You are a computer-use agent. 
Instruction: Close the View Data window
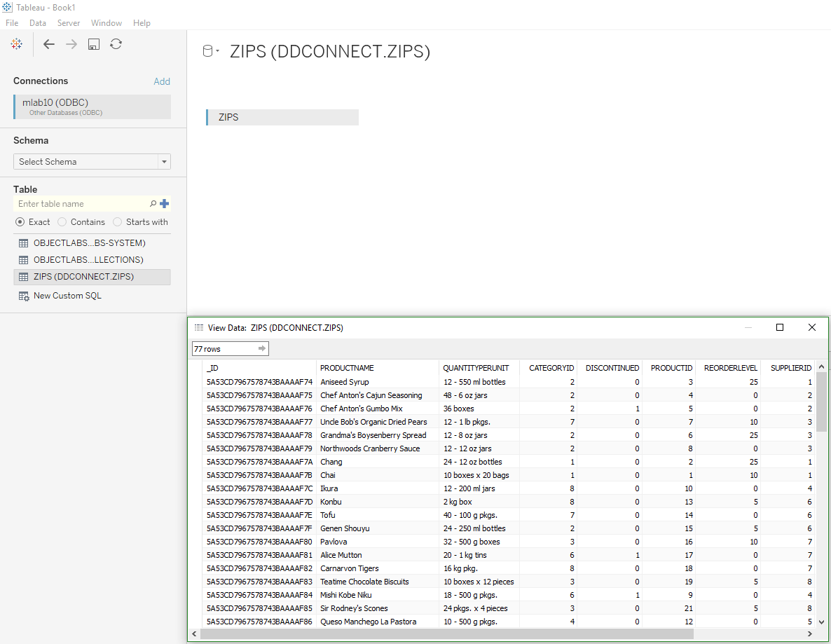coord(811,327)
